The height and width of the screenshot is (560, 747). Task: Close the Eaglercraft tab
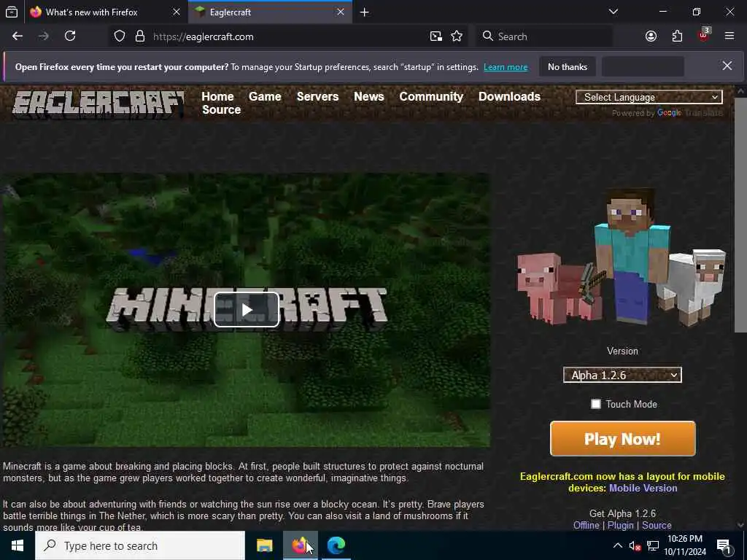point(341,12)
